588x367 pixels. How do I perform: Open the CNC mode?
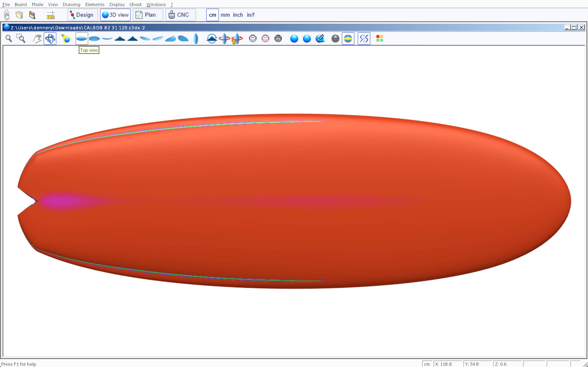[180, 15]
